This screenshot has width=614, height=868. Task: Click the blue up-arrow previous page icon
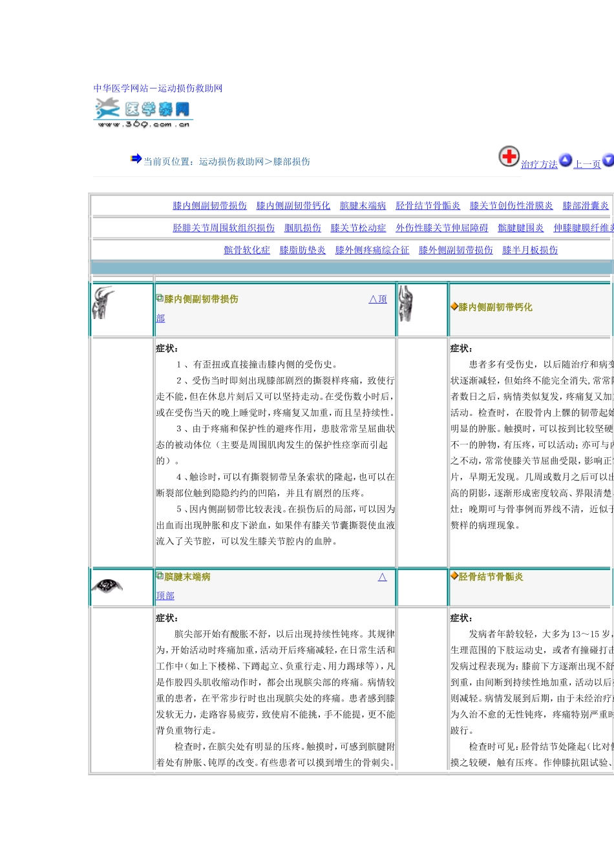[566, 160]
